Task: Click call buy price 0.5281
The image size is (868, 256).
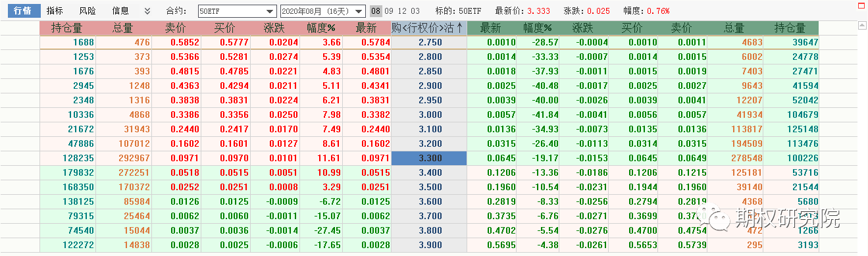Action: [234, 57]
